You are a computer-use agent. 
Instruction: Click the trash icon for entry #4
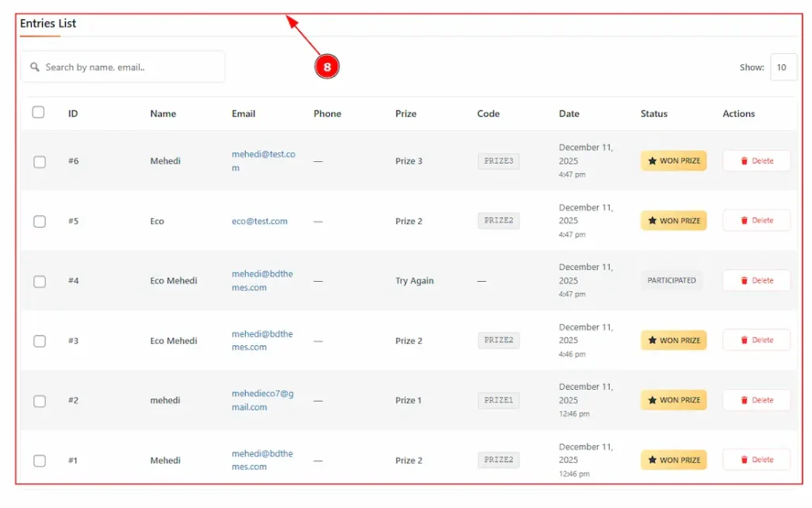tap(744, 281)
